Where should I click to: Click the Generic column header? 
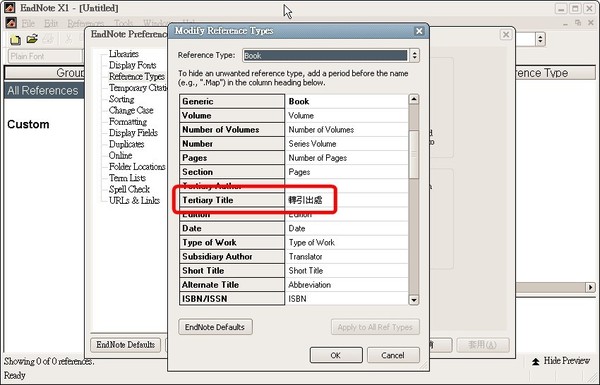[232, 101]
